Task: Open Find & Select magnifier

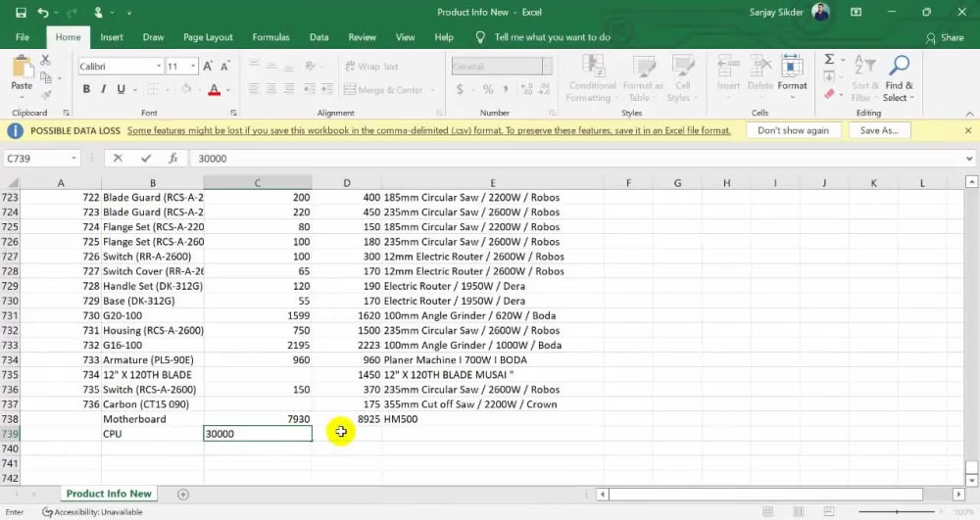Action: point(899,79)
